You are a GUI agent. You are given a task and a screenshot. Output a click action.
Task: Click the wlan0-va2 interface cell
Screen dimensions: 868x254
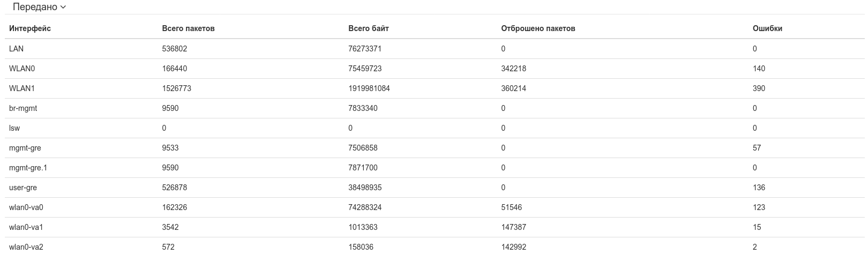pyautogui.click(x=26, y=247)
